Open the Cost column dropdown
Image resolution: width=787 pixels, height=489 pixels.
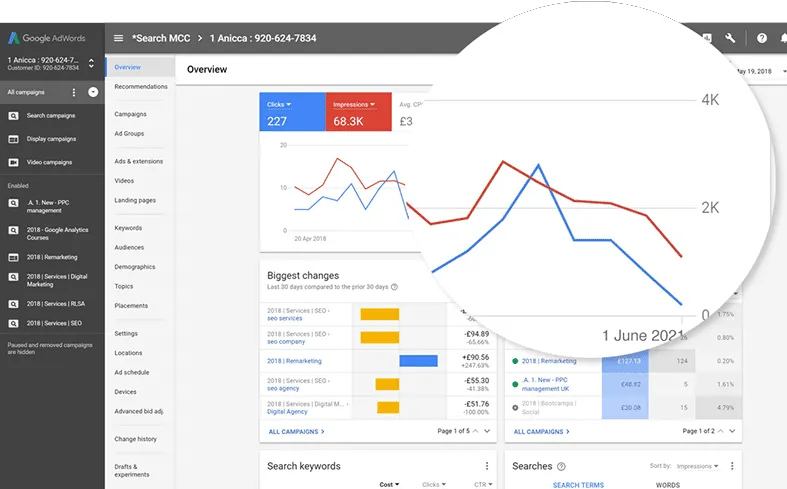pos(389,484)
